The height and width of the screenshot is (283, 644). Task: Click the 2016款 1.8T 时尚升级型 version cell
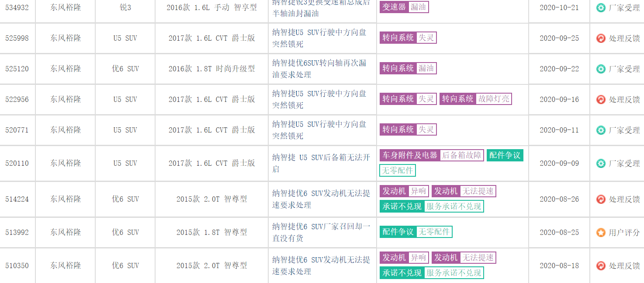(x=211, y=69)
